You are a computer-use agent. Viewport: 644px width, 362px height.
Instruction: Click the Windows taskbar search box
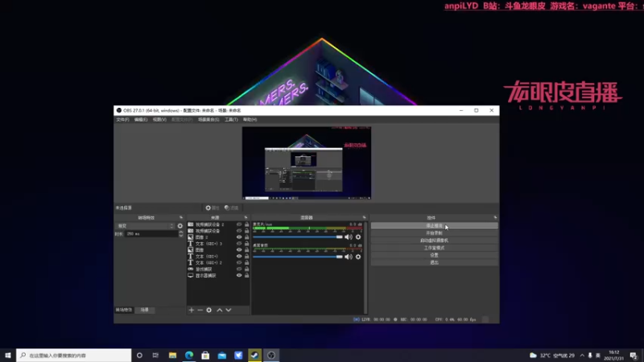pos(74,355)
